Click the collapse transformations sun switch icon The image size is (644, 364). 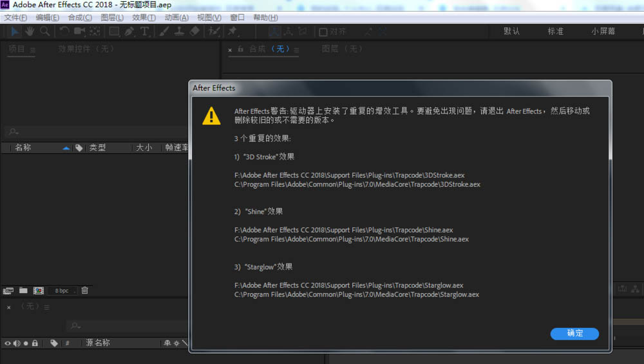pyautogui.click(x=176, y=343)
